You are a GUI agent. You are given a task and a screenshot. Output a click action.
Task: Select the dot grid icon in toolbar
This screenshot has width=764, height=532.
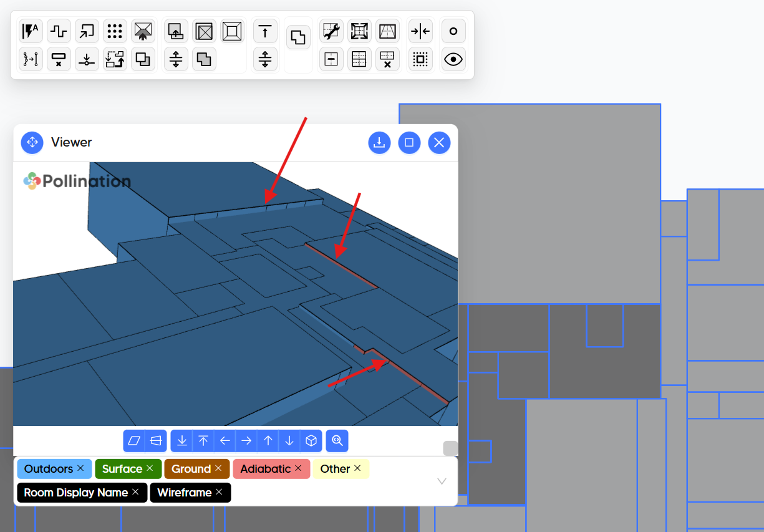click(x=115, y=31)
